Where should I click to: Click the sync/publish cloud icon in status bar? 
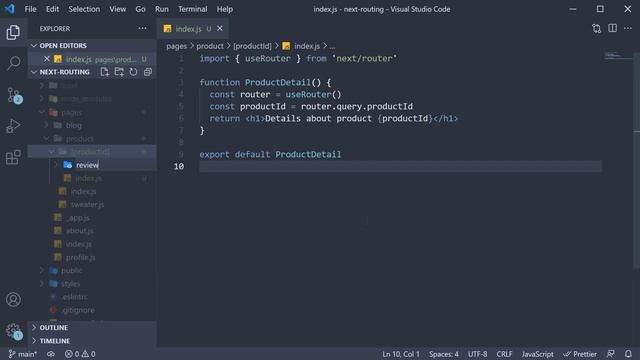tap(51, 354)
